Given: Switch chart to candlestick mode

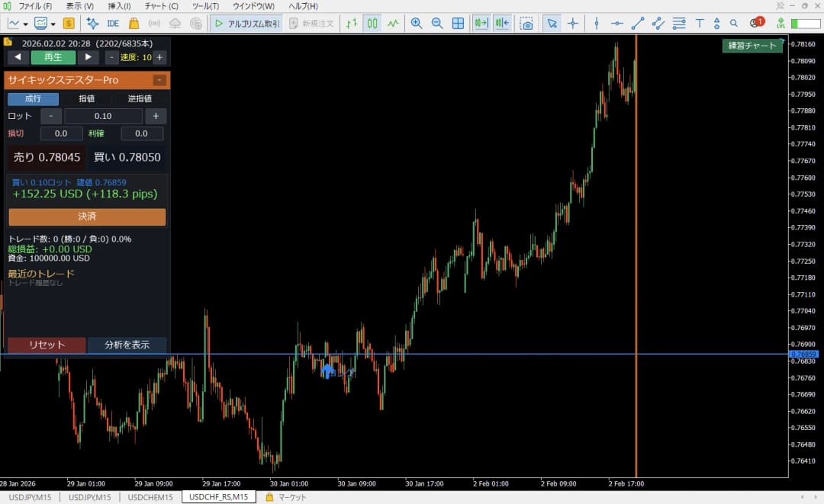Looking at the screenshot, I should 372,23.
